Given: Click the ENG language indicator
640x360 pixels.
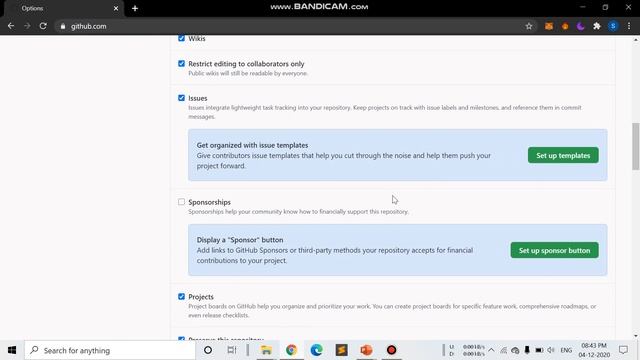Looking at the screenshot, I should pos(566,350).
